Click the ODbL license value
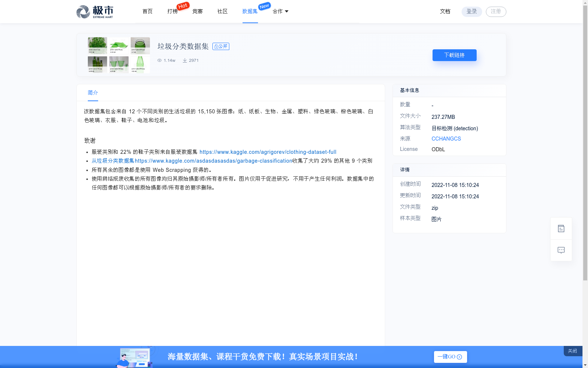Viewport: 588px width, 368px height. click(438, 149)
